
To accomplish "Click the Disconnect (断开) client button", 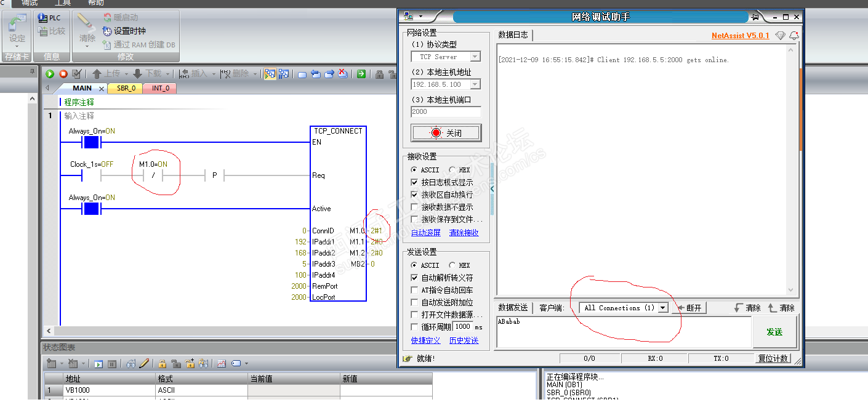I will (689, 308).
